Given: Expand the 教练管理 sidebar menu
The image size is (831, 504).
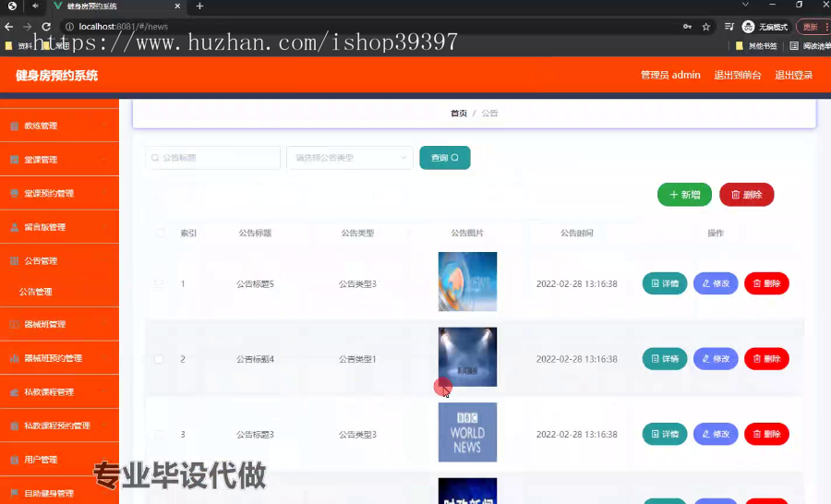Looking at the screenshot, I should click(x=59, y=126).
